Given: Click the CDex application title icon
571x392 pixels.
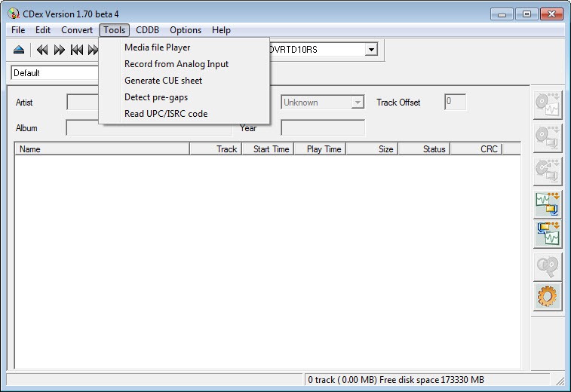Looking at the screenshot, I should click(14, 14).
